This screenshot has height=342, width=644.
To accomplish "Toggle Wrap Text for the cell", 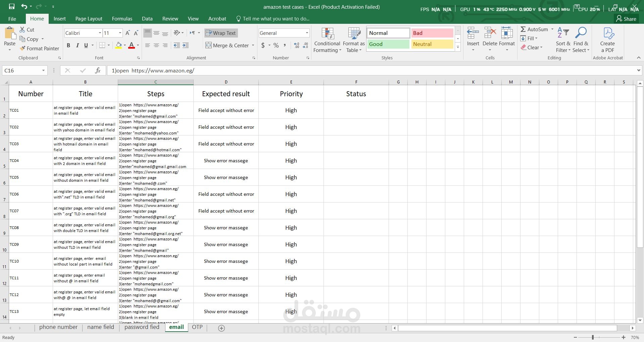I will tap(221, 33).
